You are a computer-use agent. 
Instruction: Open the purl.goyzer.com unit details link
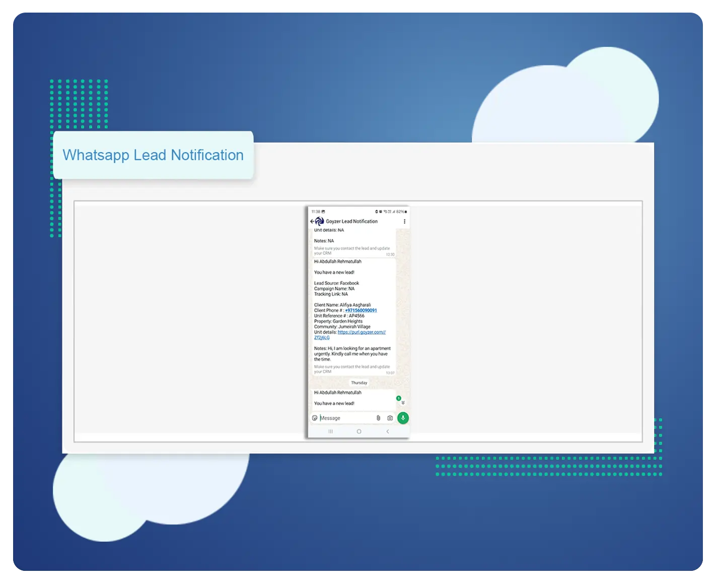point(350,335)
